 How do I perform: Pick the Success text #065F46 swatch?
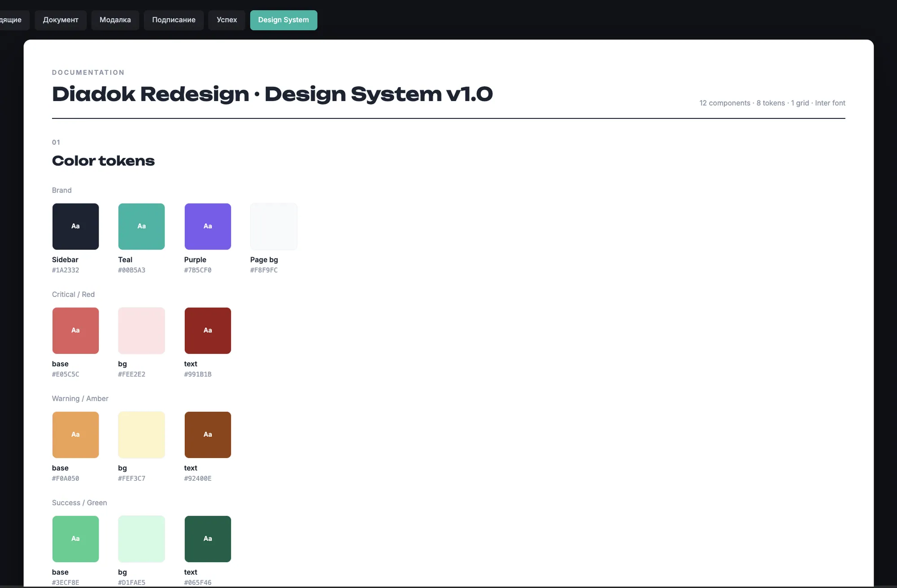[x=208, y=539]
